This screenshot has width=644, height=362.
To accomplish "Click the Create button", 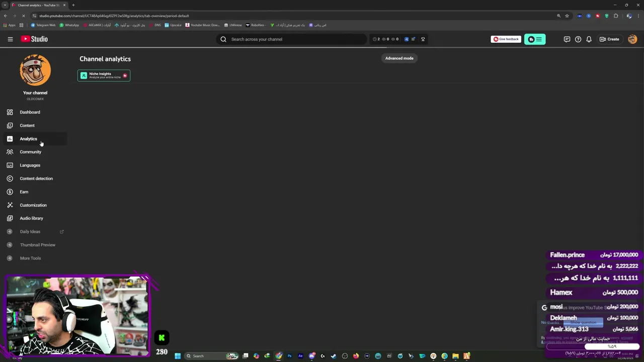I will (609, 39).
